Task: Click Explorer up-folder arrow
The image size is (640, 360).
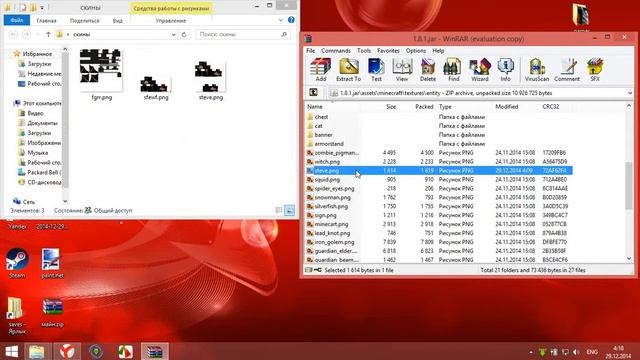Action: point(48,35)
